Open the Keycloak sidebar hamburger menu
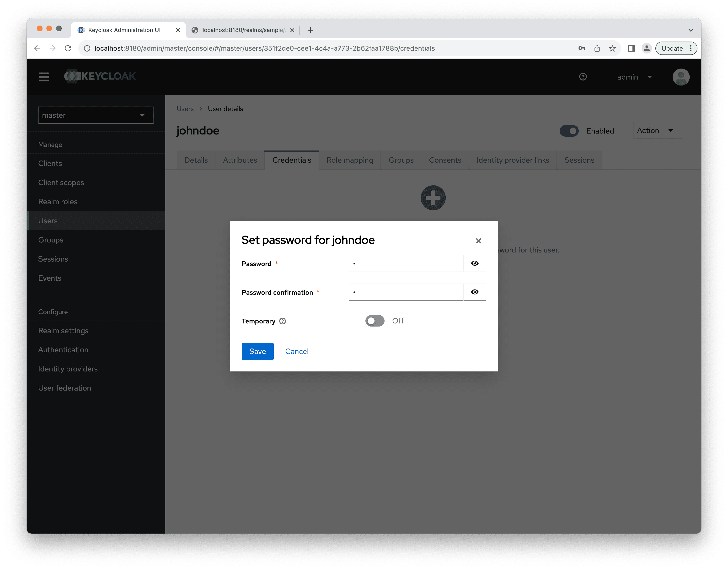This screenshot has height=569, width=728. [44, 77]
